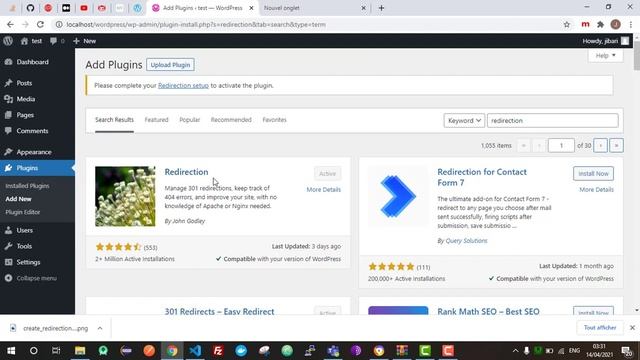
Task: Open the Chrome three-dot menu
Action: pyautogui.click(x=631, y=24)
